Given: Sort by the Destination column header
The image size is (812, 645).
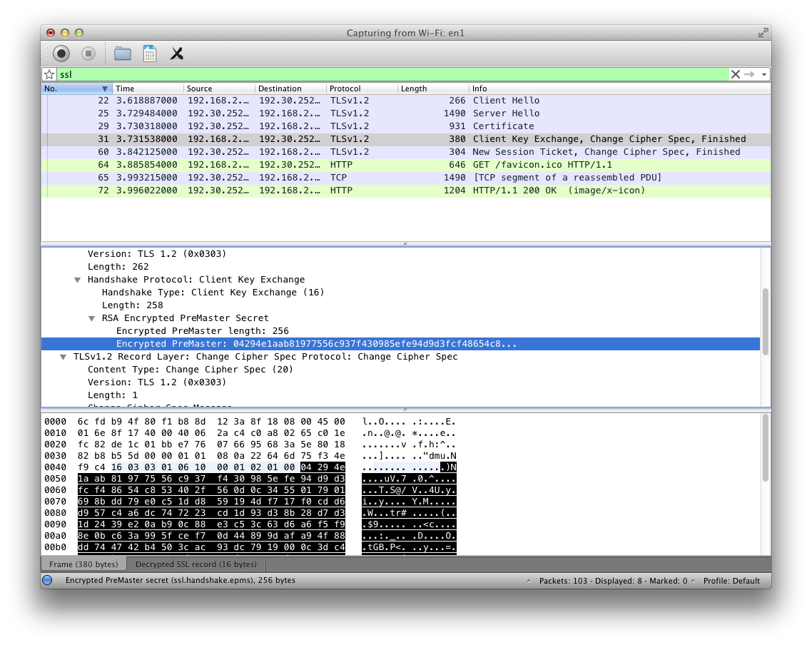Looking at the screenshot, I should [290, 88].
